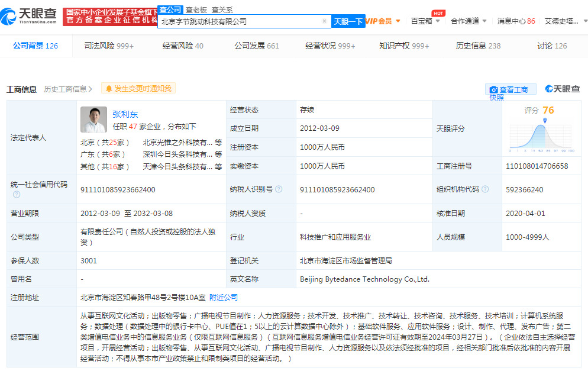Select the 查关系 search mode tab
The image size is (588, 374).
click(222, 10)
